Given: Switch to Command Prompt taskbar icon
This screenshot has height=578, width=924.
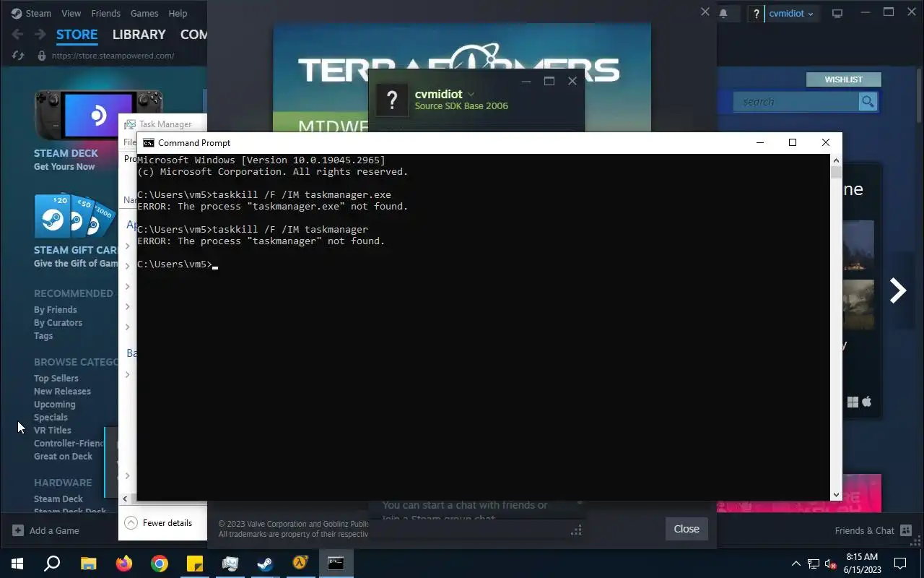Looking at the screenshot, I should click(336, 564).
